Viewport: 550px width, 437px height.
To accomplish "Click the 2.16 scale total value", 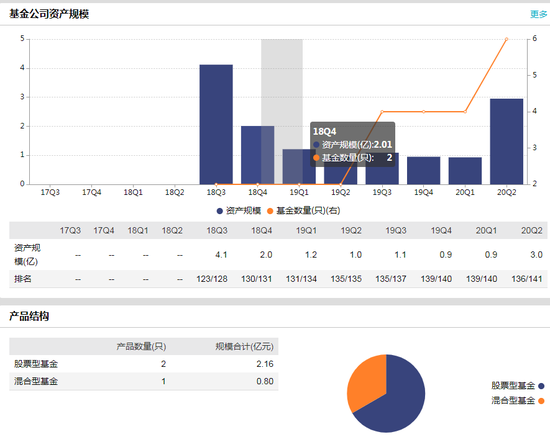I will 265,364.
